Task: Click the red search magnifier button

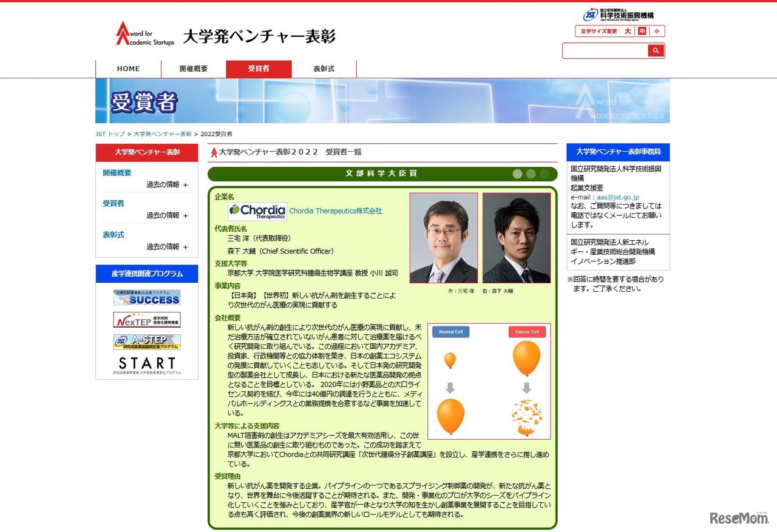Action: click(x=656, y=50)
